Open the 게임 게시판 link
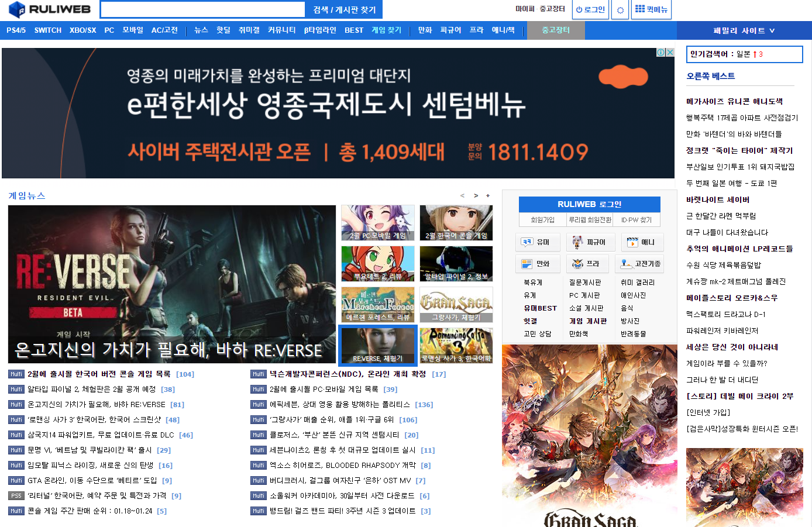812x527 pixels. tap(588, 321)
